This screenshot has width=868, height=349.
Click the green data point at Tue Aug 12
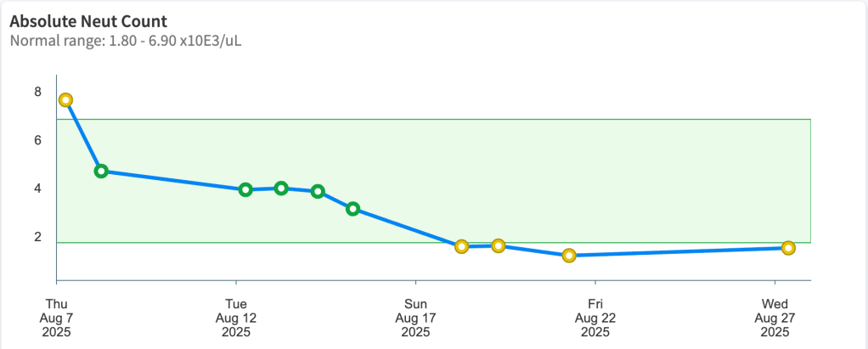tap(245, 189)
